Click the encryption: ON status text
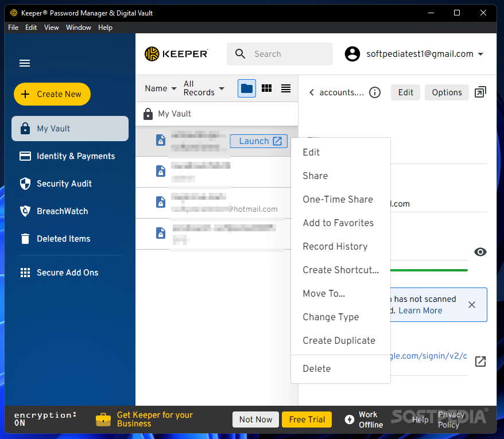The width and height of the screenshot is (504, 439). pos(45,419)
